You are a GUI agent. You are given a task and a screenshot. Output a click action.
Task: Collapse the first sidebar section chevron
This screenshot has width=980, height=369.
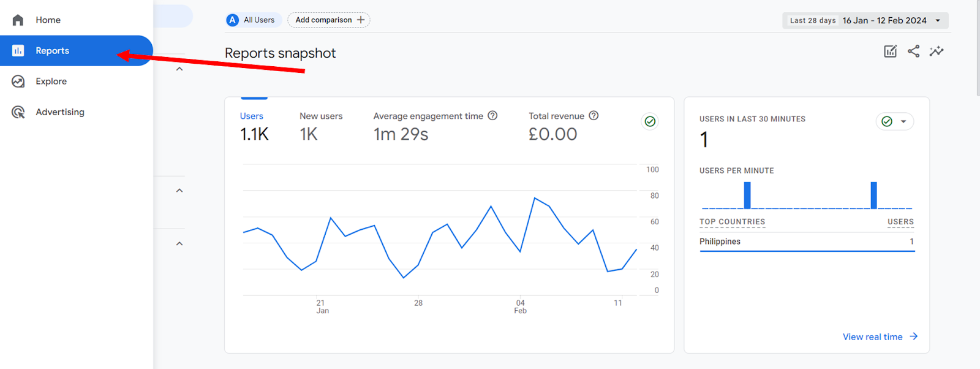[x=179, y=69]
